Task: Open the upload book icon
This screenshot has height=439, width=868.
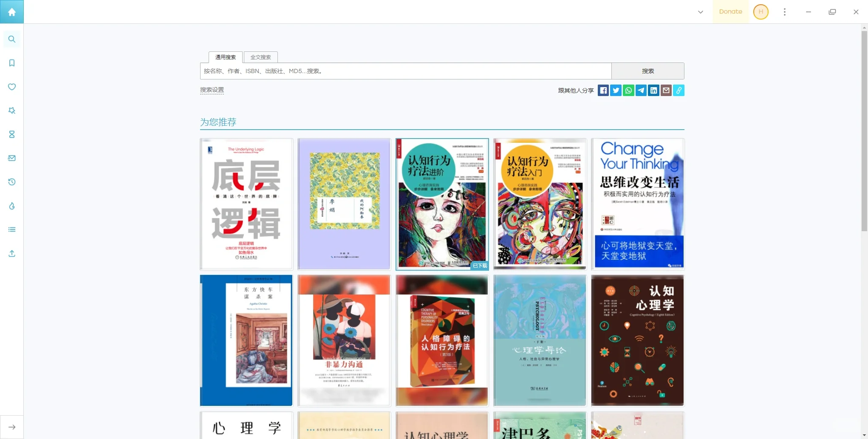Action: (12, 253)
